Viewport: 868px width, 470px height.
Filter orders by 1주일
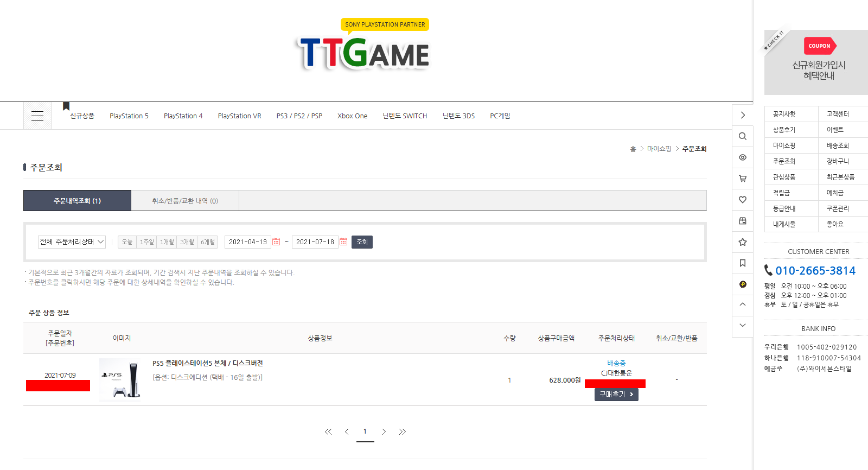[146, 242]
